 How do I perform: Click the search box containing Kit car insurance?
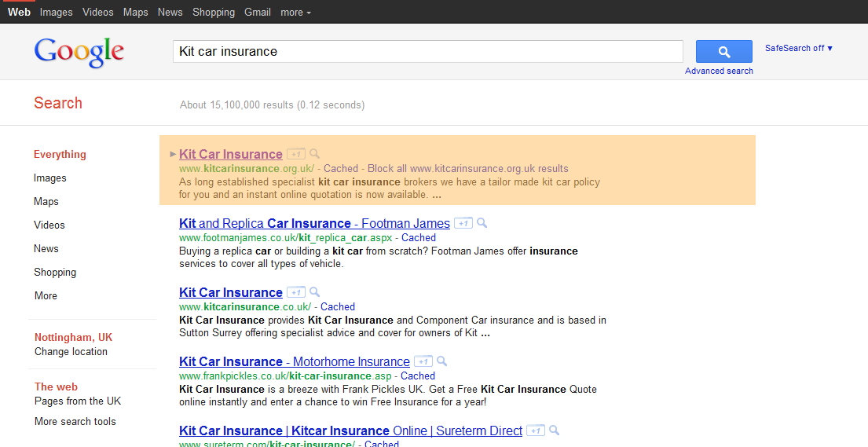pyautogui.click(x=428, y=52)
